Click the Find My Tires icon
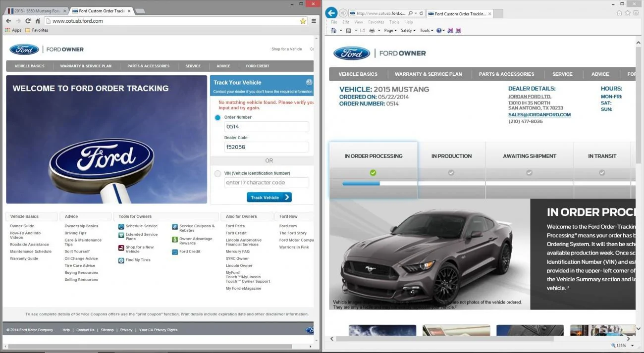 click(x=121, y=260)
